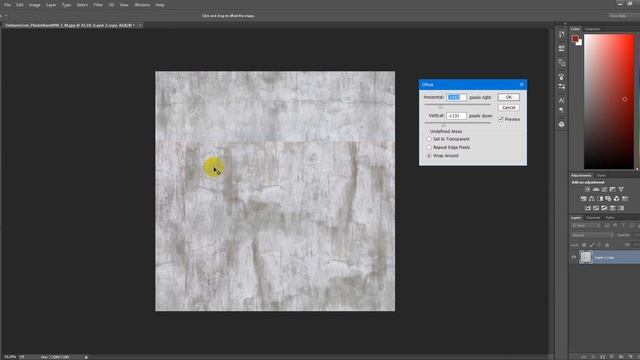Viewport: 640px width, 360px height.
Task: Open the Image menu
Action: point(34,5)
